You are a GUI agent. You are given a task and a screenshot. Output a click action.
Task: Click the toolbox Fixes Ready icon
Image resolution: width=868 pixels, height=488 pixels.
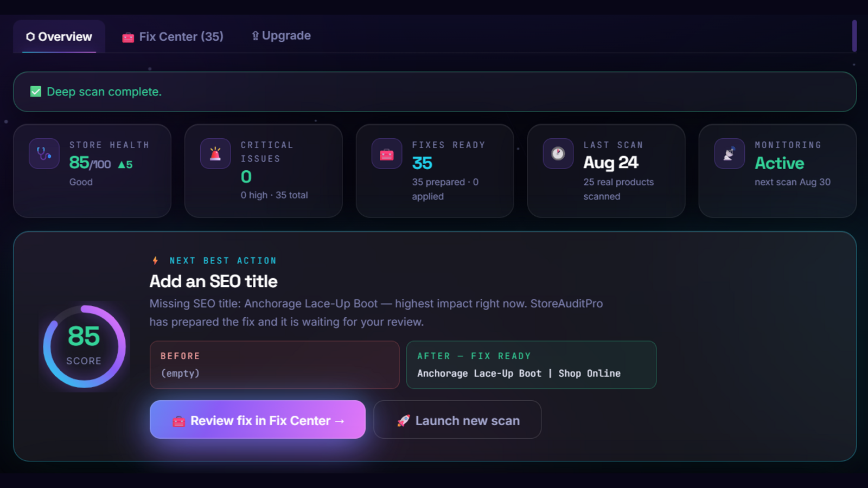387,153
